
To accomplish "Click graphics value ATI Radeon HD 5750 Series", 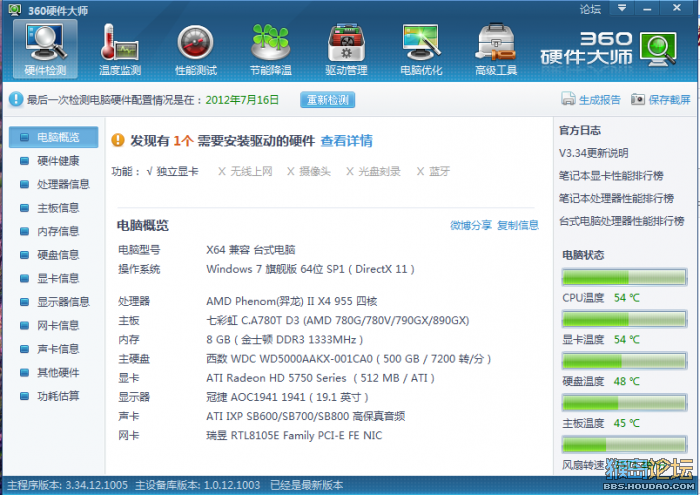I will tap(320, 378).
